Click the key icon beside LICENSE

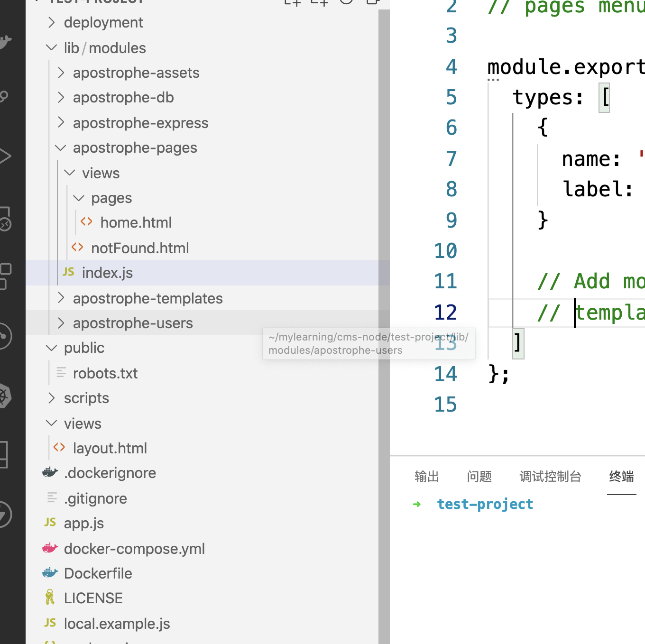pyautogui.click(x=50, y=598)
